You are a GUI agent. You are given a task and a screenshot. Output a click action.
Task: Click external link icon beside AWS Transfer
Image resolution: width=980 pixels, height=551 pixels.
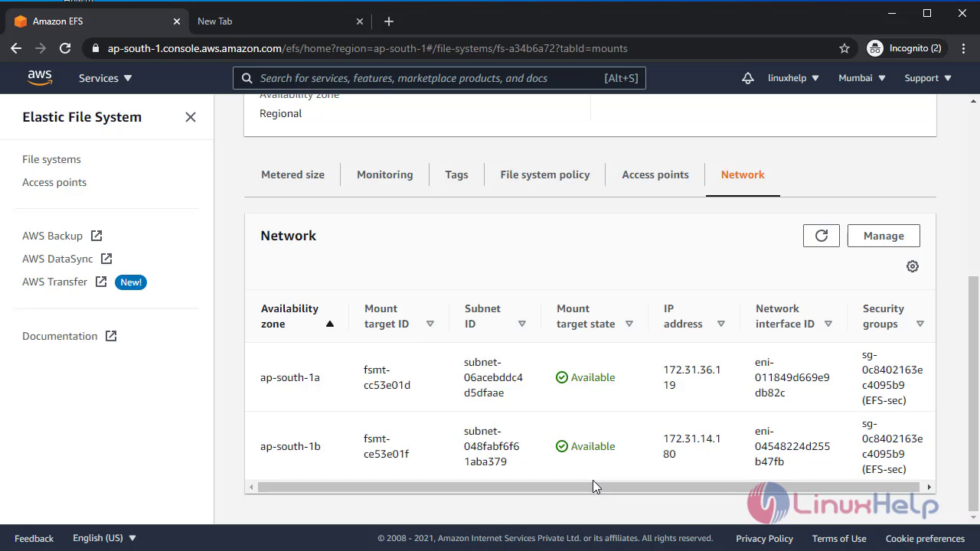click(x=101, y=282)
